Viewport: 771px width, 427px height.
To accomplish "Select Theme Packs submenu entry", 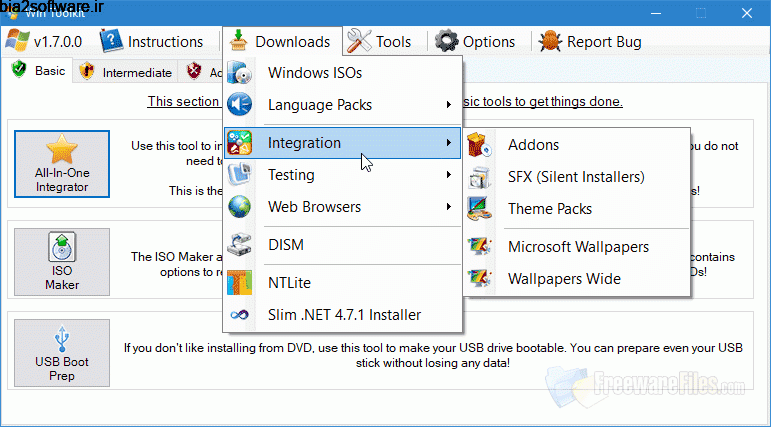I will pos(576,209).
